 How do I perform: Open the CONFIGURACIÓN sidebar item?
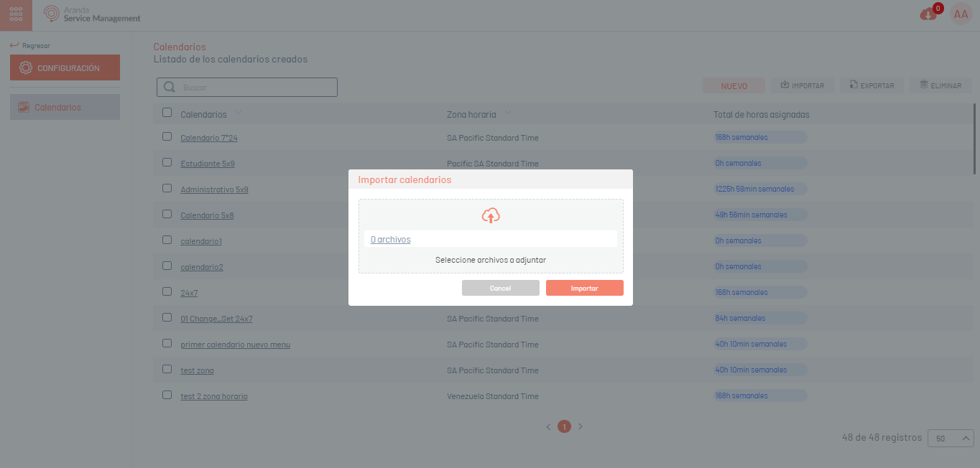(x=65, y=67)
